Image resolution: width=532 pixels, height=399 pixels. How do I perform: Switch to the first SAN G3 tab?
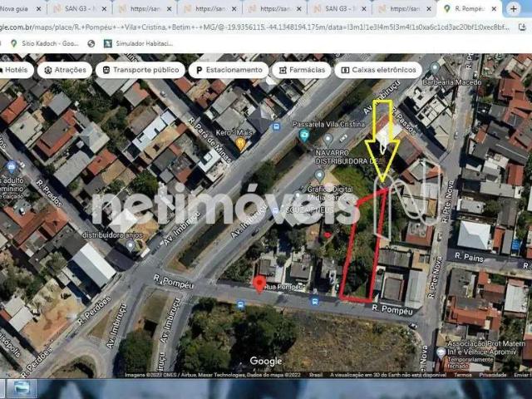point(79,8)
